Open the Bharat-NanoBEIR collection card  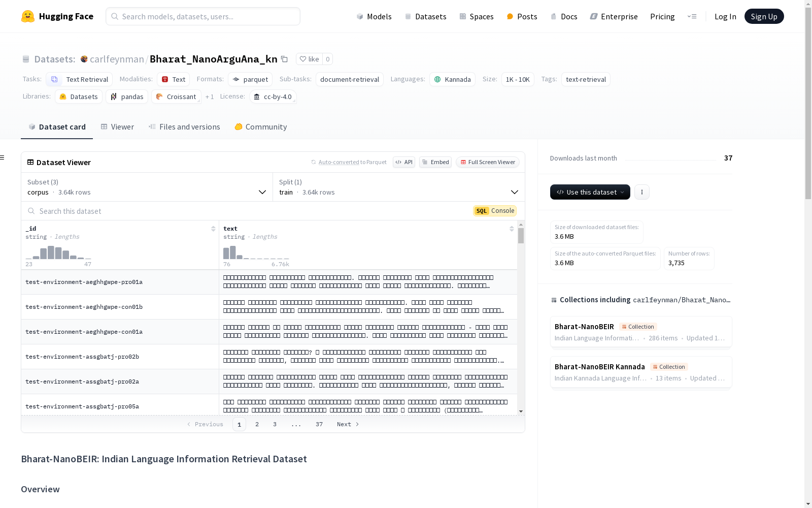(x=641, y=332)
